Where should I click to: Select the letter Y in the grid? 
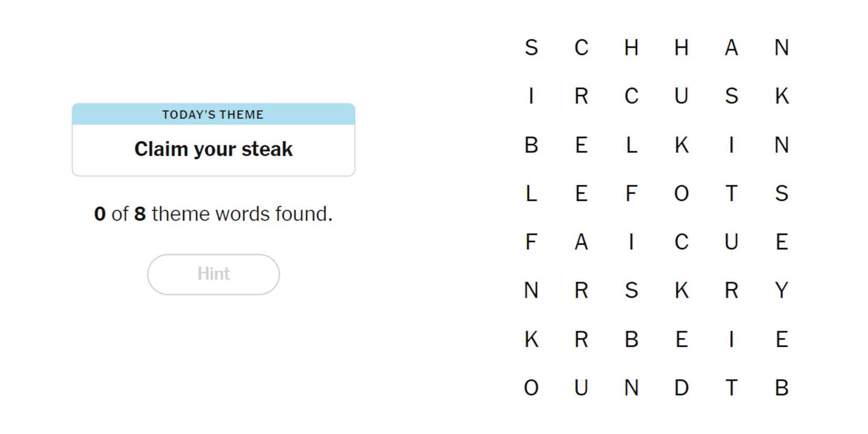point(781,290)
